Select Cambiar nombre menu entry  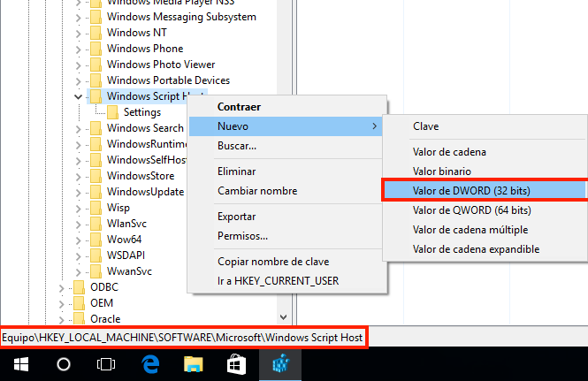(x=257, y=191)
